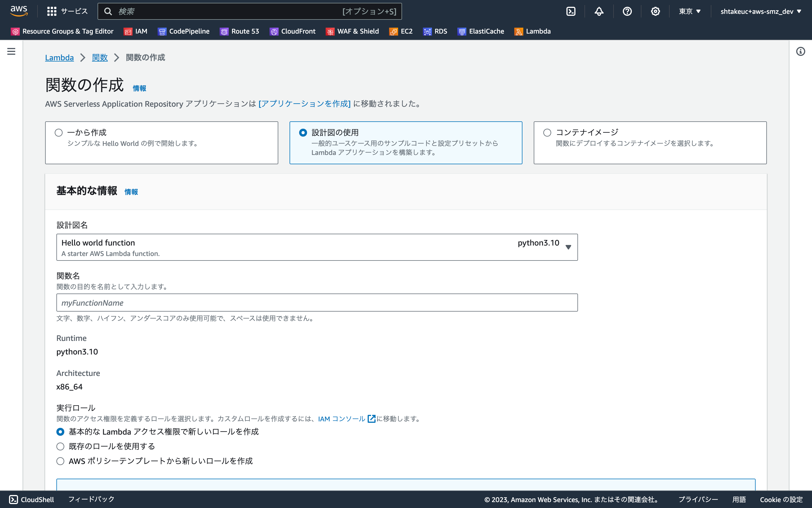
Task: Click the 用語 footer link
Action: (x=739, y=500)
